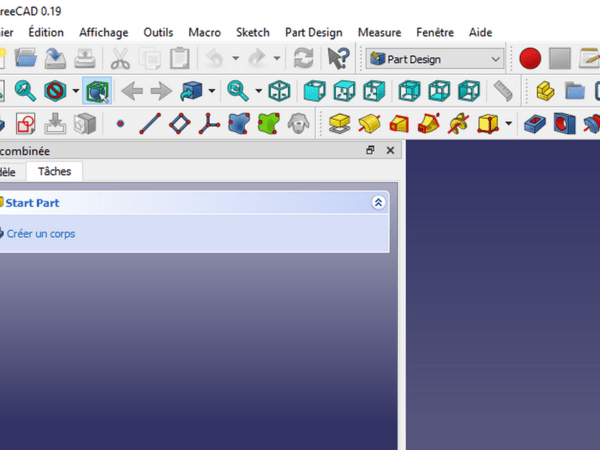Open the Sketch menu
The width and height of the screenshot is (600, 450).
[252, 32]
